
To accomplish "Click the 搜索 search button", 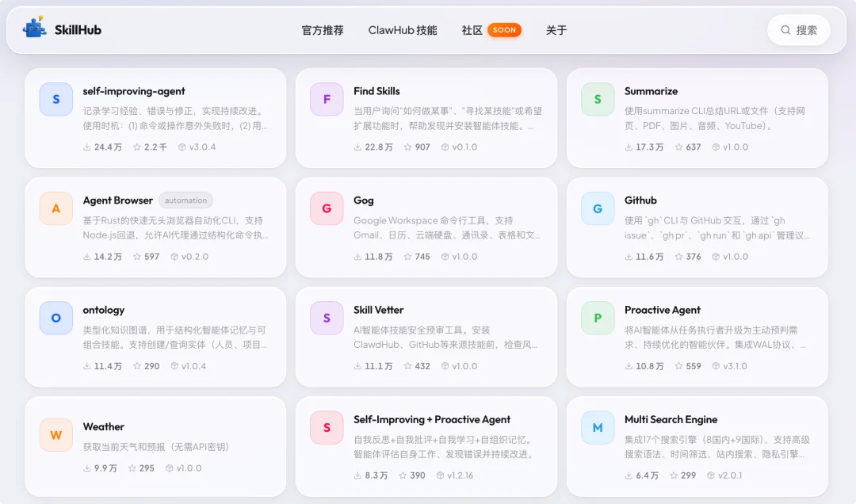I will click(x=798, y=29).
